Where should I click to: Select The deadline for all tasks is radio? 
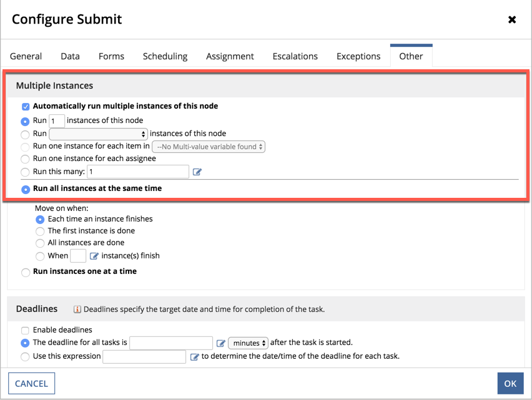(25, 343)
